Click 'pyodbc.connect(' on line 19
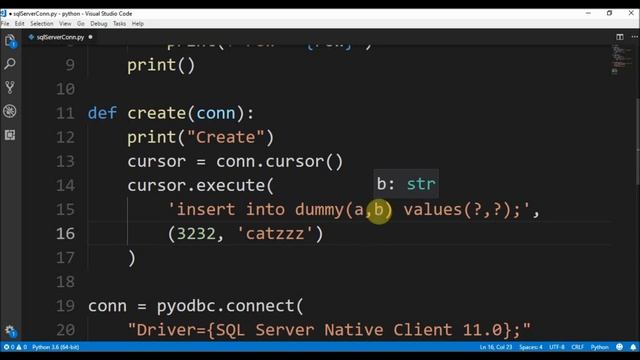 (230, 306)
